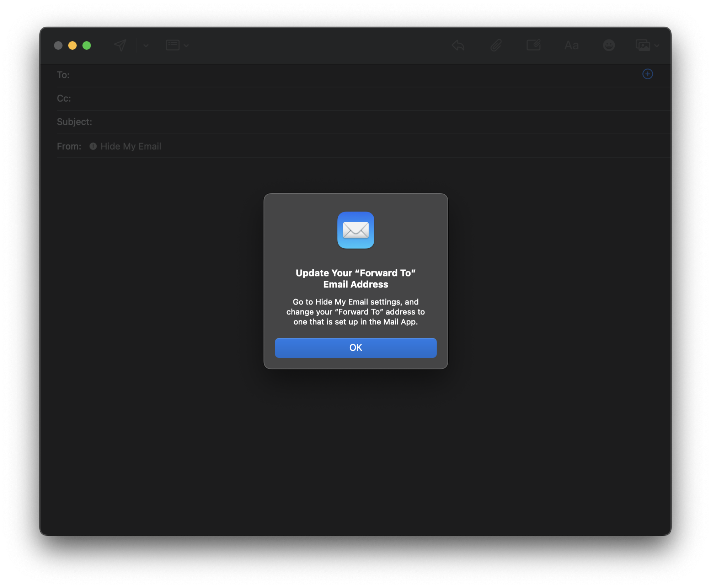Click the Send message paper-plane icon
This screenshot has width=711, height=588.
click(x=120, y=45)
